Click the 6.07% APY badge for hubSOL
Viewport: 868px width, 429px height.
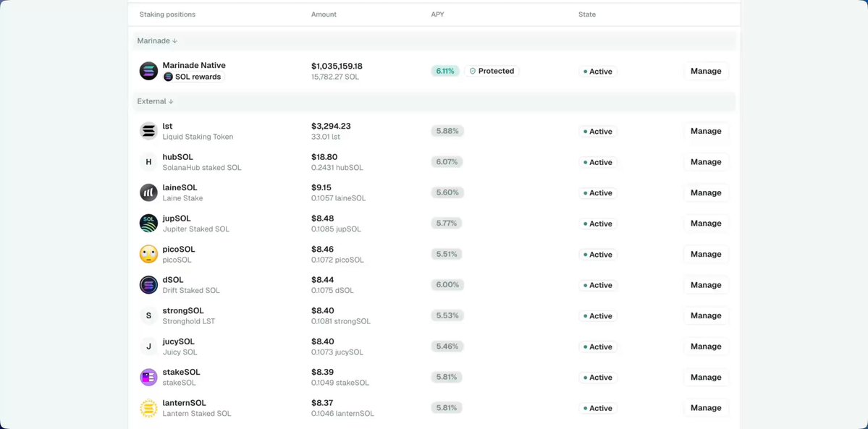(447, 162)
